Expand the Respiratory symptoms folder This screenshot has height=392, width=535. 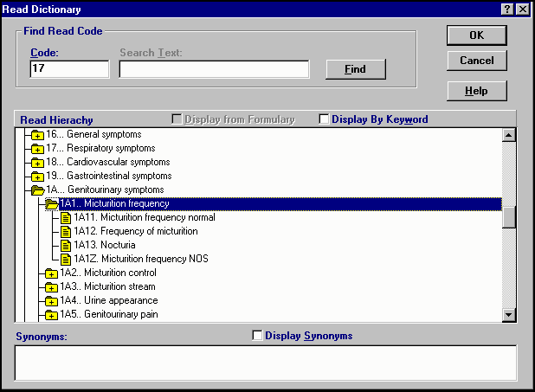tap(37, 149)
